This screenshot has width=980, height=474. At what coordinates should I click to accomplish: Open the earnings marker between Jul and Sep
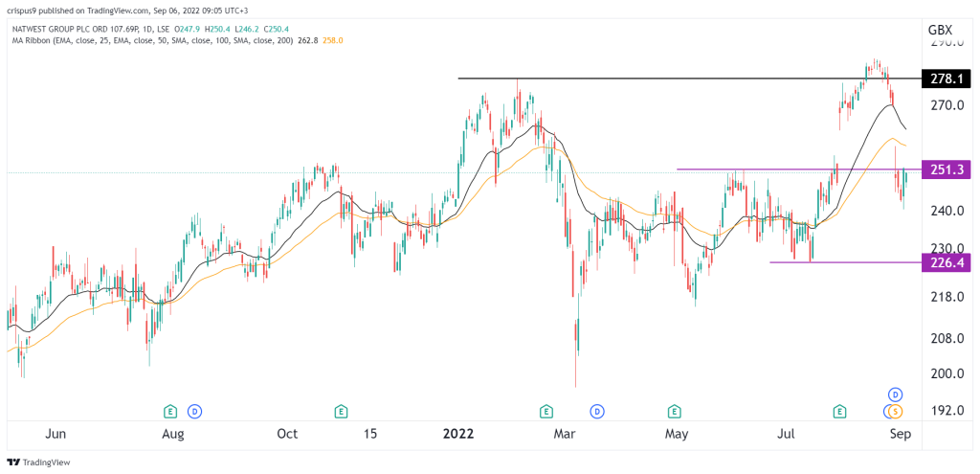[840, 411]
